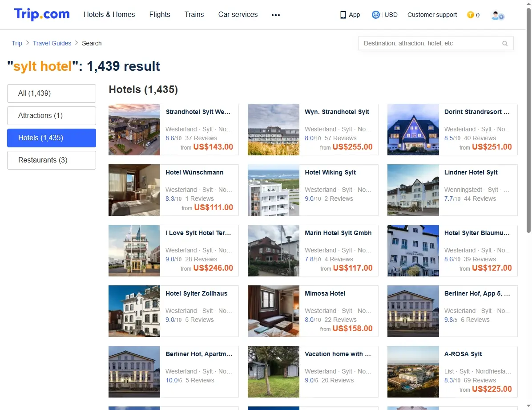Open Hotel Sylter Blaumu... photo
This screenshot has height=410, width=532.
[413, 251]
